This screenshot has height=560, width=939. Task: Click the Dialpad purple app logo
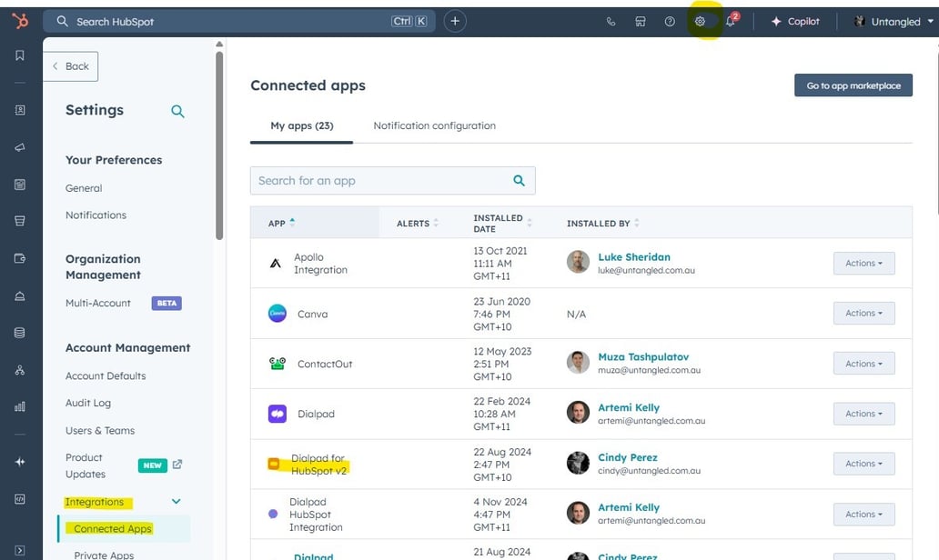click(x=278, y=414)
